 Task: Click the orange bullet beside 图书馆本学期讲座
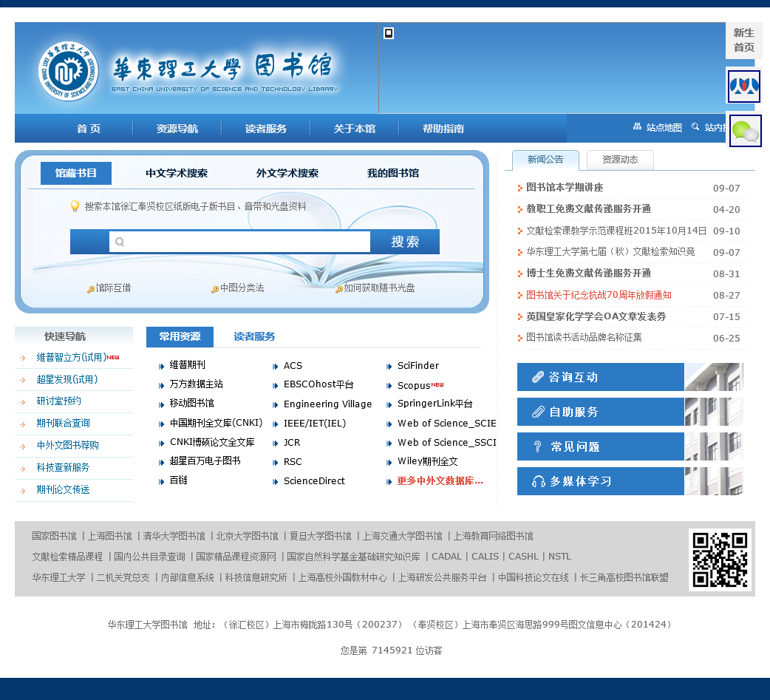coord(520,188)
